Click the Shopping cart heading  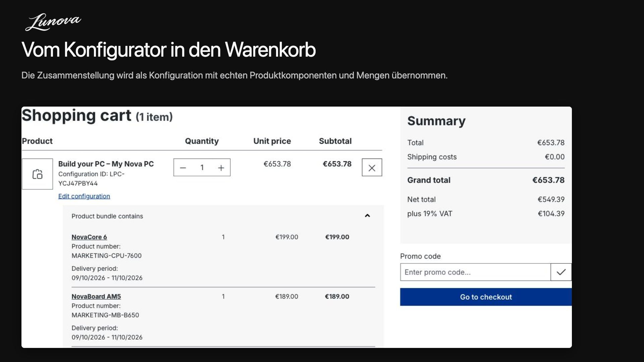[97, 116]
